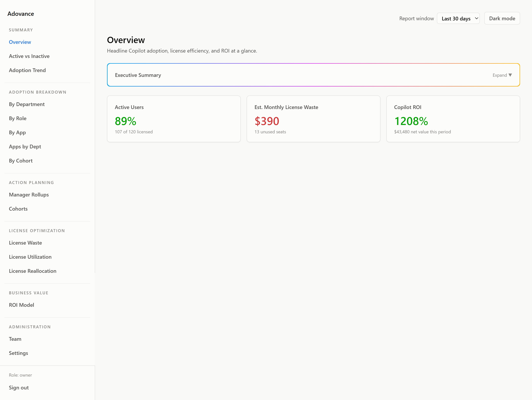Open License Reallocation page
The height and width of the screenshot is (400, 532).
(33, 271)
